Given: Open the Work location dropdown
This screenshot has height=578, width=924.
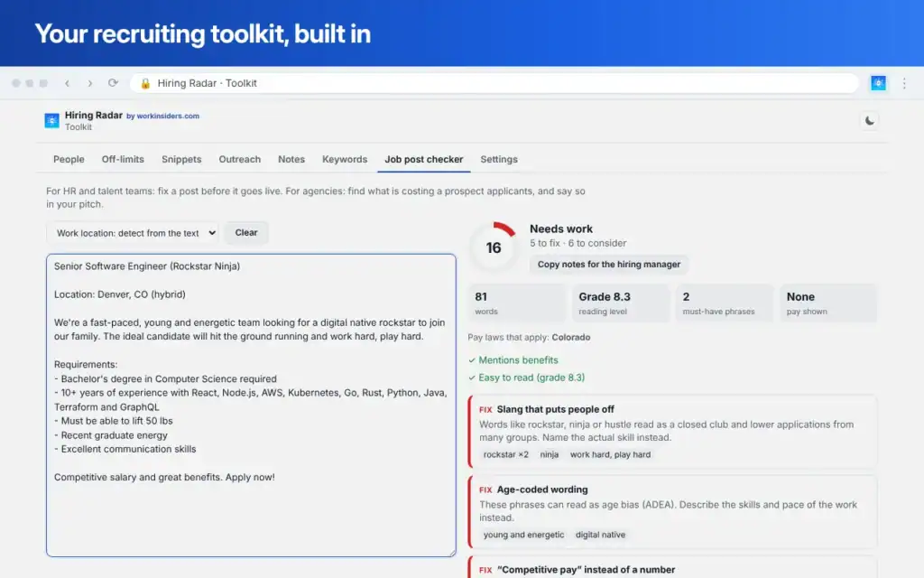Looking at the screenshot, I should (x=133, y=233).
